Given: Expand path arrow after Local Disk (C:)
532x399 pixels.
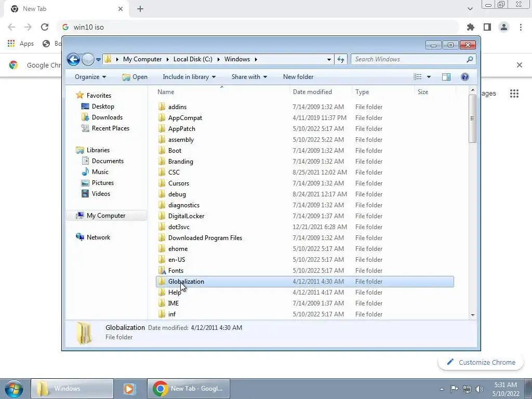Looking at the screenshot, I should [x=218, y=59].
